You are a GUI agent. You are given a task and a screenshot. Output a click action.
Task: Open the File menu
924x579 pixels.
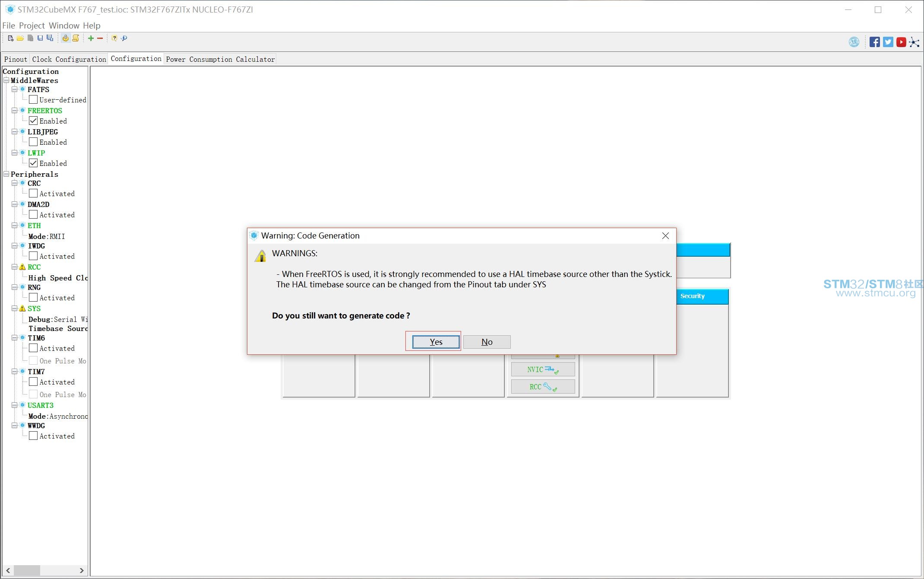tap(9, 25)
